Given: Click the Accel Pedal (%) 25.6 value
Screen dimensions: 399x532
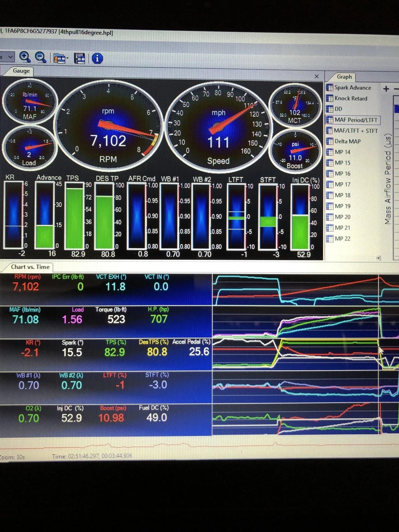Looking at the screenshot, I should 199,351.
